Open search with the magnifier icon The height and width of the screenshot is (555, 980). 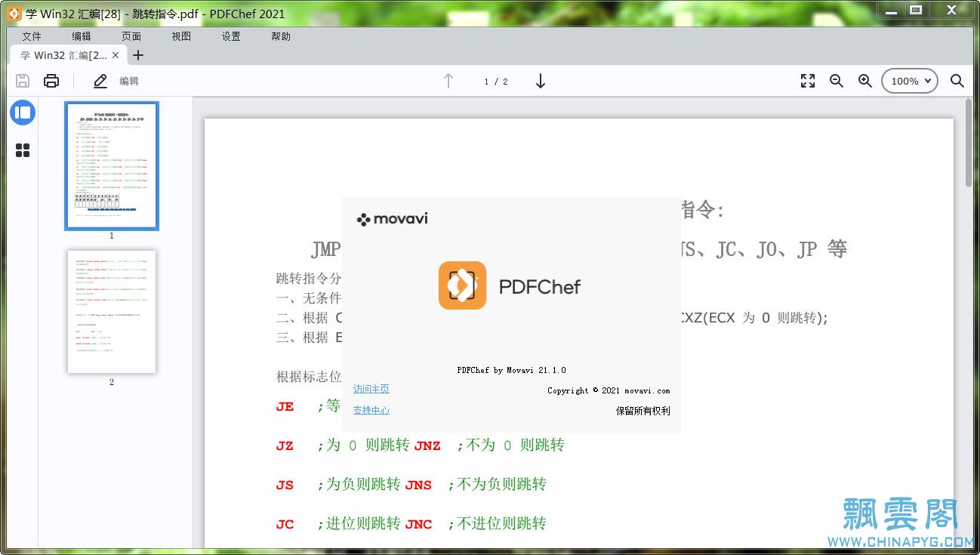pyautogui.click(x=957, y=81)
